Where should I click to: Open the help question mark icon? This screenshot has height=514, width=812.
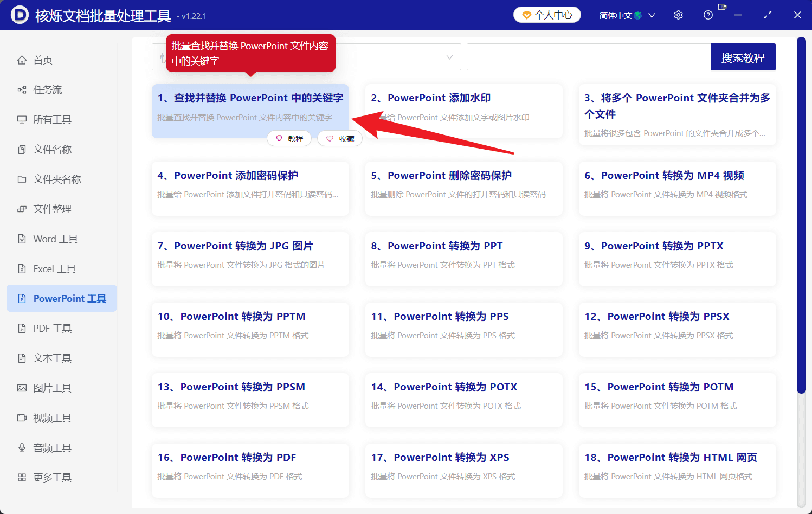click(708, 15)
